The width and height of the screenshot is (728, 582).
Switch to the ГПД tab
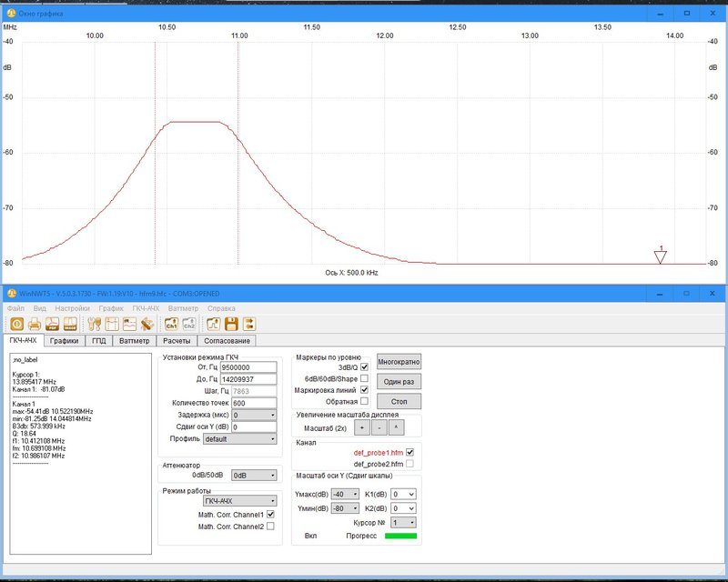[98, 341]
